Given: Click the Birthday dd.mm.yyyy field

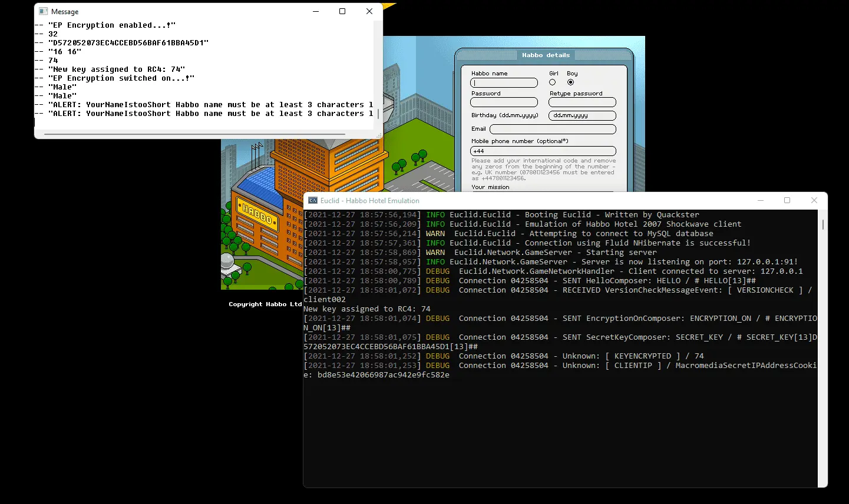Looking at the screenshot, I should tap(582, 115).
